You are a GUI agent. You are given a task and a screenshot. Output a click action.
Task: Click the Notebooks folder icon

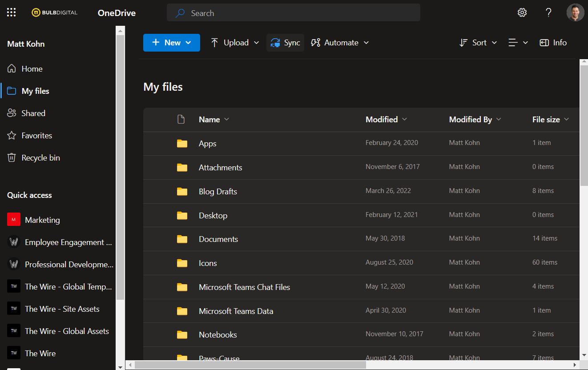[182, 334]
